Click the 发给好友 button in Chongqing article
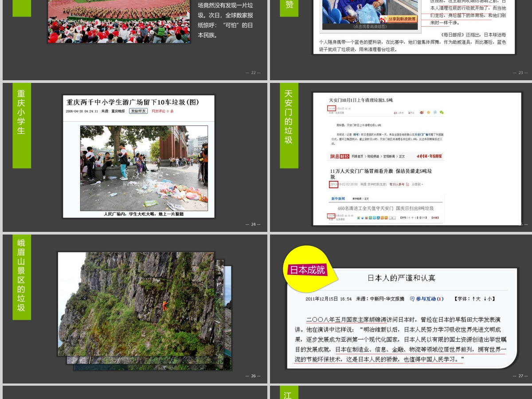532x399 pixels. tap(138, 111)
